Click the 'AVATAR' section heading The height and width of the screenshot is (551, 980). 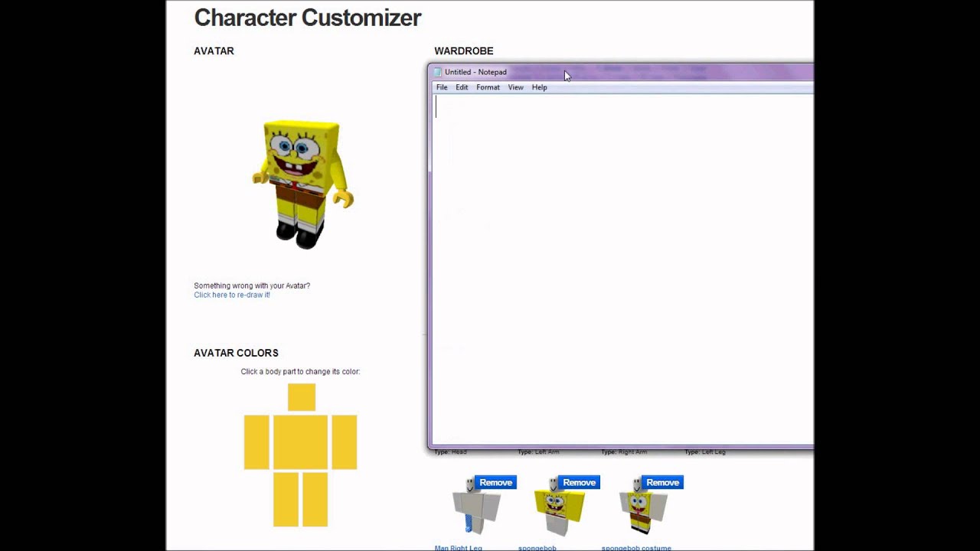click(214, 51)
